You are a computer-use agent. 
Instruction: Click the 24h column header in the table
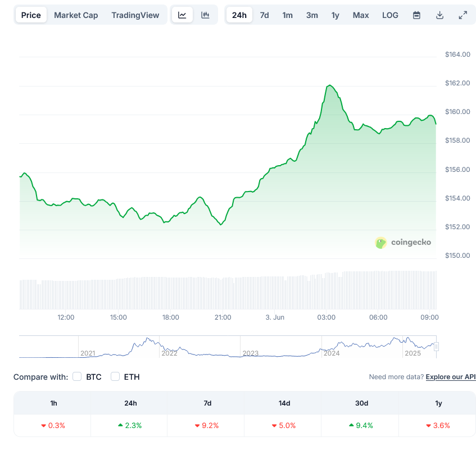coord(130,403)
